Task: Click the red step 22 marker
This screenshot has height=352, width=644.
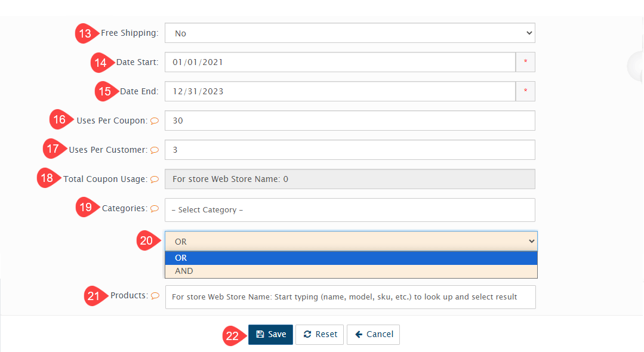Action: tap(232, 336)
